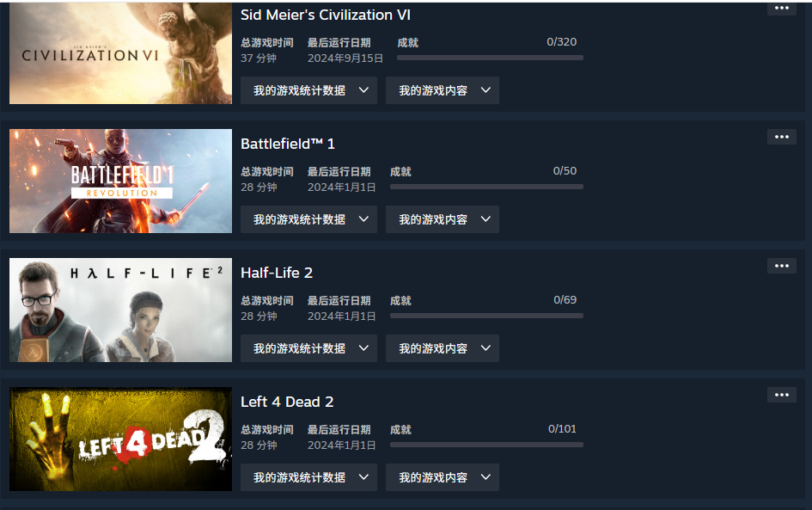Open the three-dot menu for Civilization VI
This screenshot has height=510, width=812.
click(x=781, y=9)
